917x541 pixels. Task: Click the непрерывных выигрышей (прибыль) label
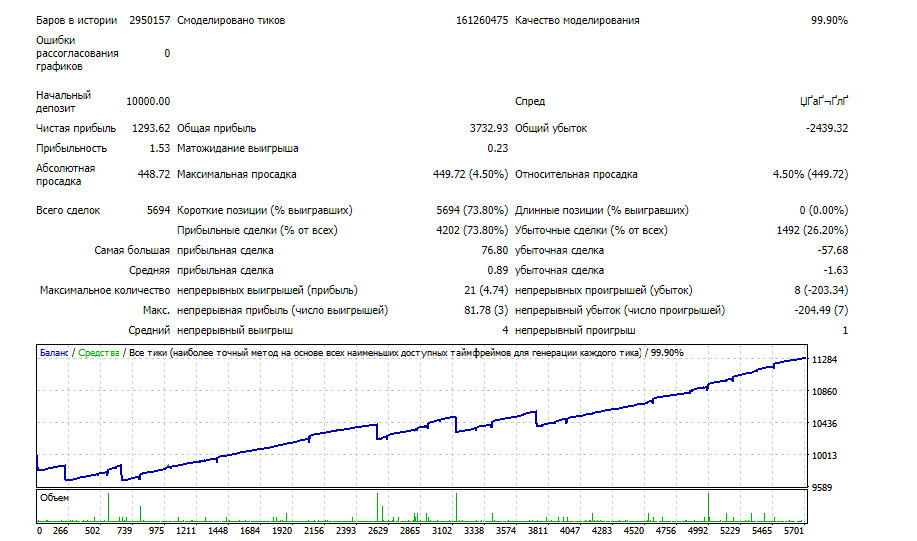click(x=267, y=291)
